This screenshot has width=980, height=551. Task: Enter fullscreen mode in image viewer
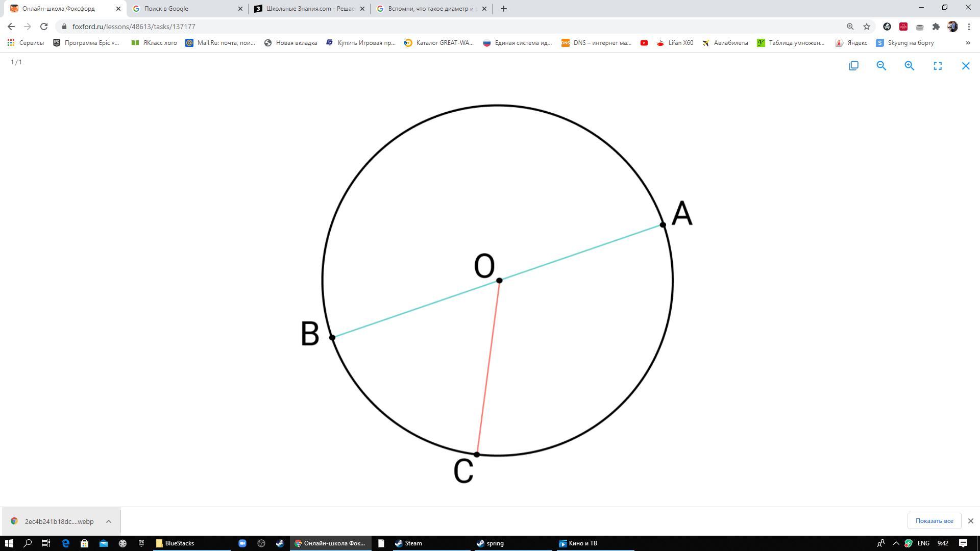point(938,66)
